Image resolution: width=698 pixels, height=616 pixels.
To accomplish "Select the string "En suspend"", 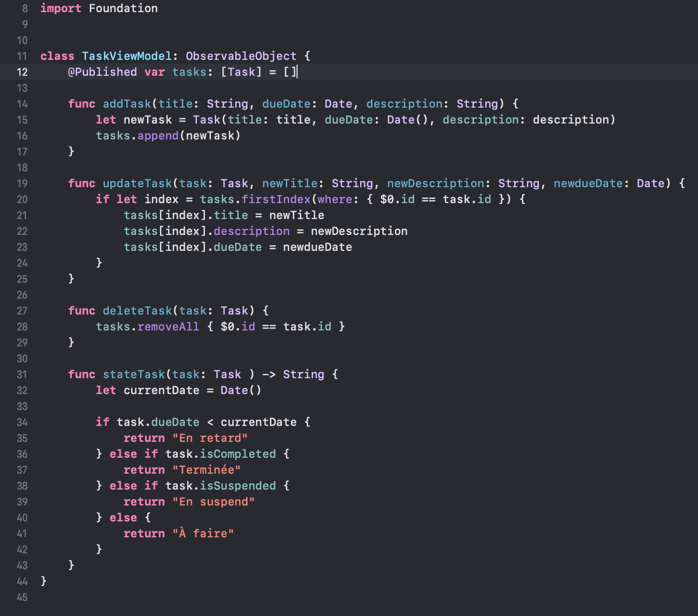I will point(214,501).
